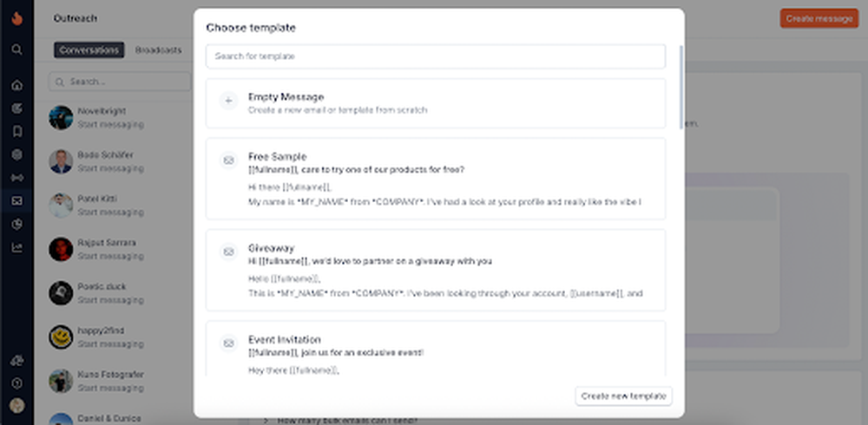Focus the Search for template field
This screenshot has height=425, width=868.
coord(436,56)
